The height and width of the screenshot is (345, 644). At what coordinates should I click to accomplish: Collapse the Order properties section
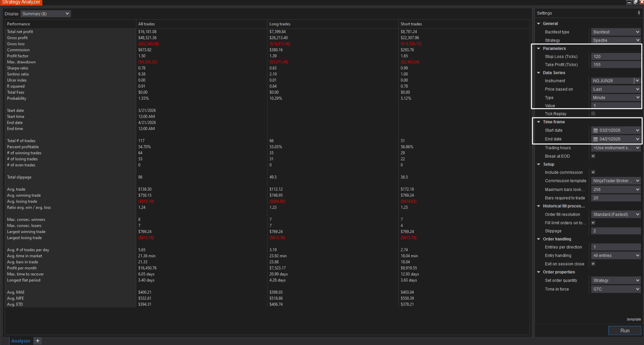539,272
